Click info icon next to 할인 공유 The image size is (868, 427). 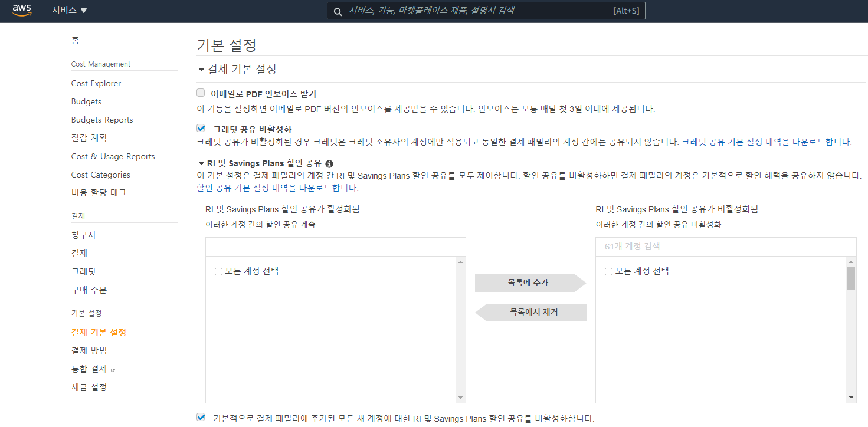tap(329, 163)
